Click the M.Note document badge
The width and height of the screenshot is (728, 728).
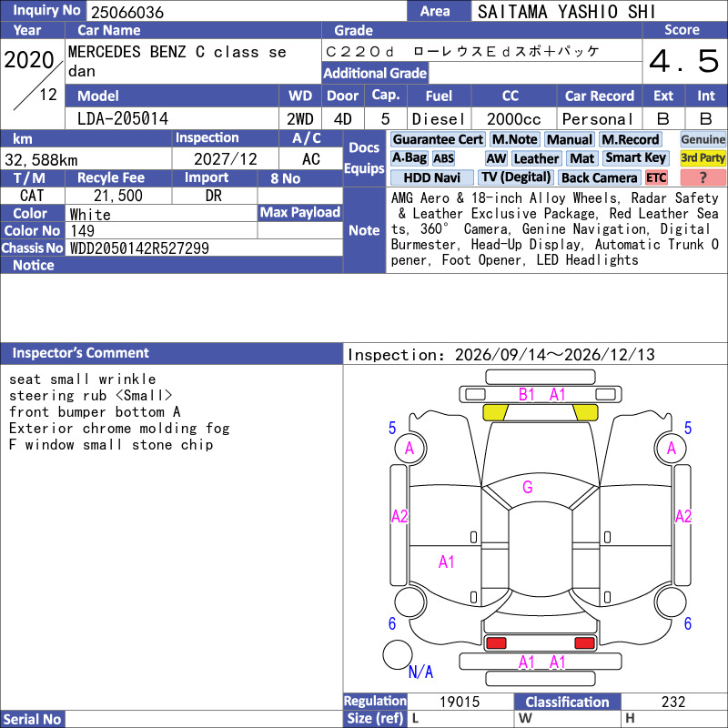[x=515, y=139]
